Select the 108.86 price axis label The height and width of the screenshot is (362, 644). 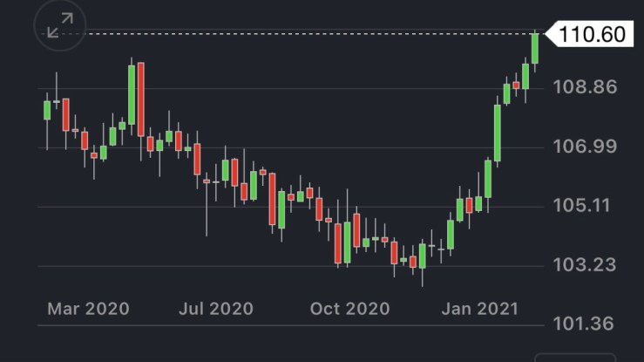592,87
